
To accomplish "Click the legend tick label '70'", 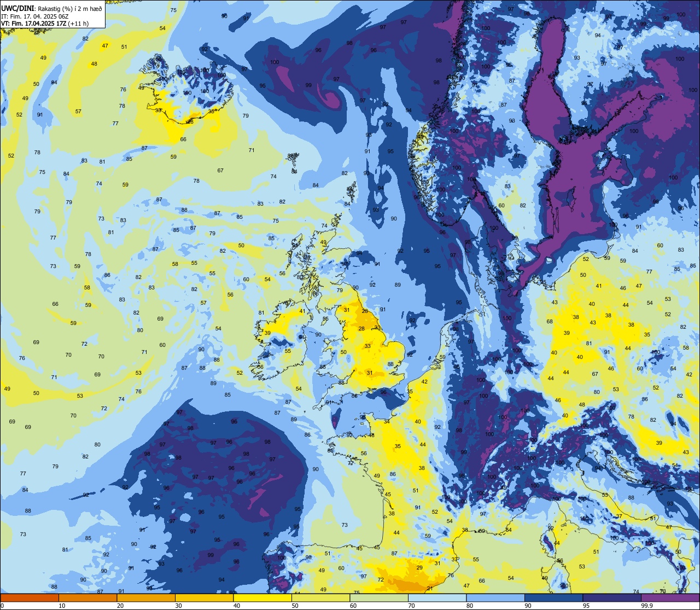I will 411,606.
